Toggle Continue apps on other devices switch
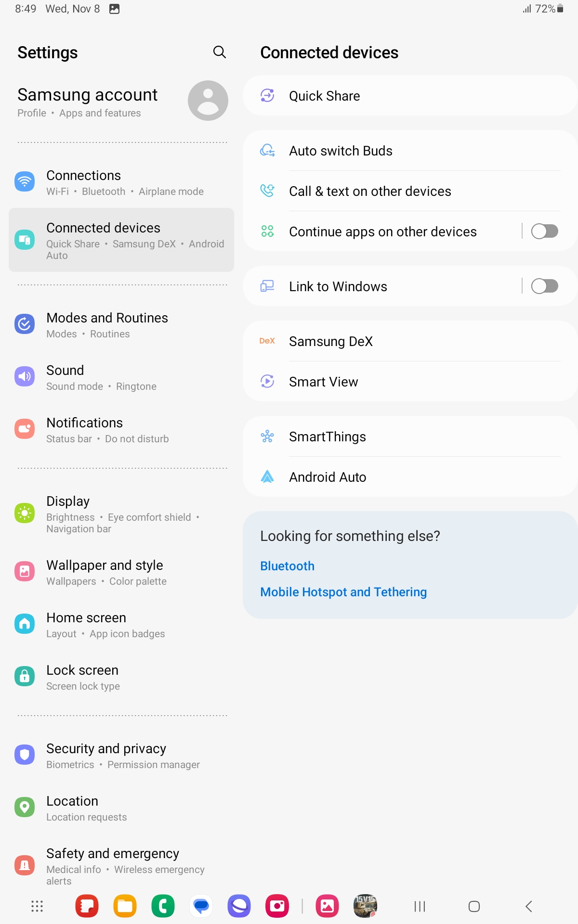Screen dimensions: 578x924 (x=545, y=231)
